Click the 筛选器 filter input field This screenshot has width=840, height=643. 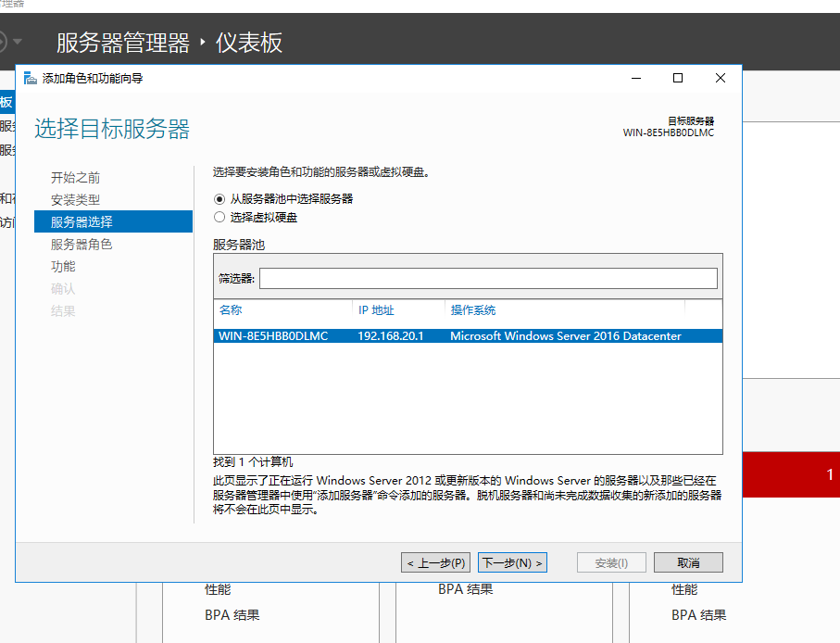(488, 279)
